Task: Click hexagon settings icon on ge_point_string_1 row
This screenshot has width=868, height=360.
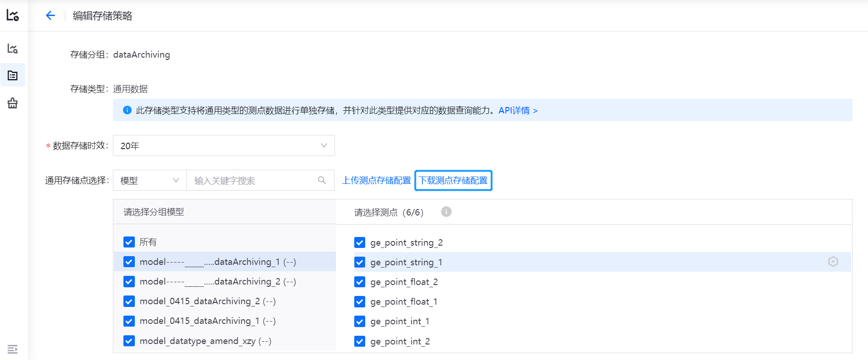Action: pos(833,262)
